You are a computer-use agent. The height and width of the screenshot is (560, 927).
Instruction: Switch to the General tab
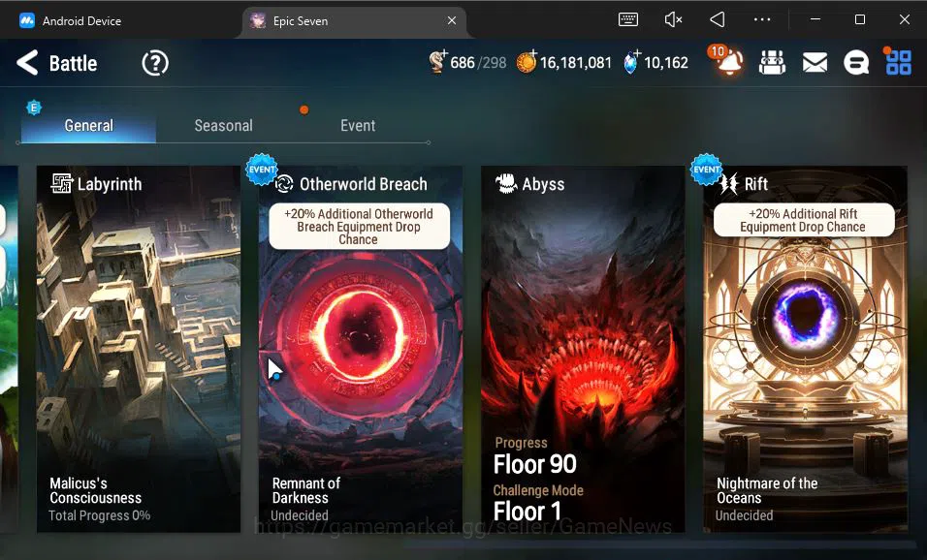tap(88, 125)
